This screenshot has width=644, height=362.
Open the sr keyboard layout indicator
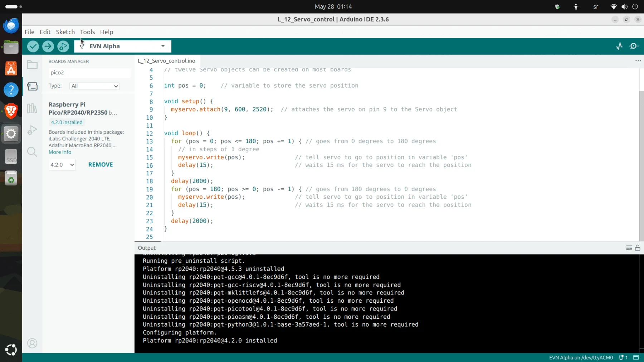click(596, 6)
